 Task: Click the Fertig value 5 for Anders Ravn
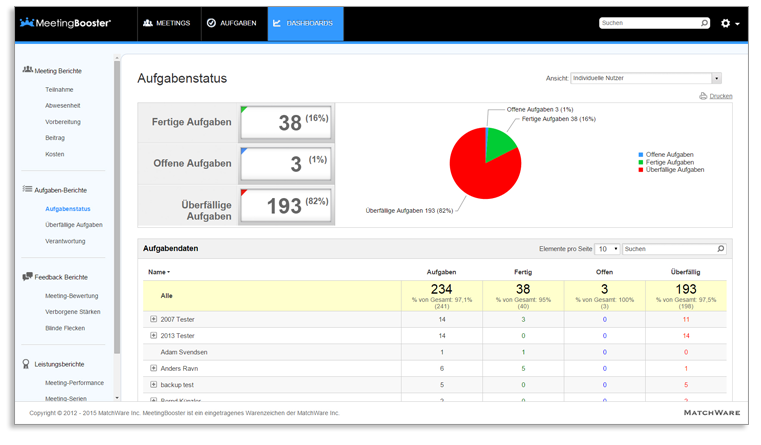[523, 369]
